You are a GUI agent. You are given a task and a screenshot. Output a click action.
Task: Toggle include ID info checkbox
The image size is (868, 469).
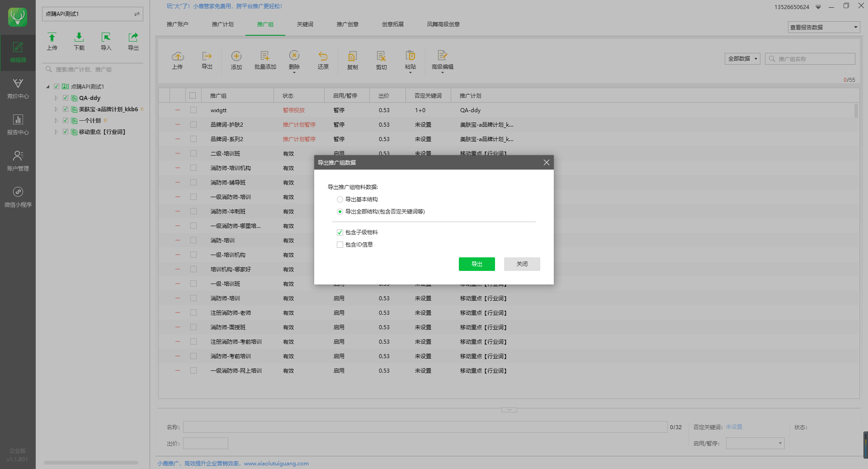tap(340, 245)
